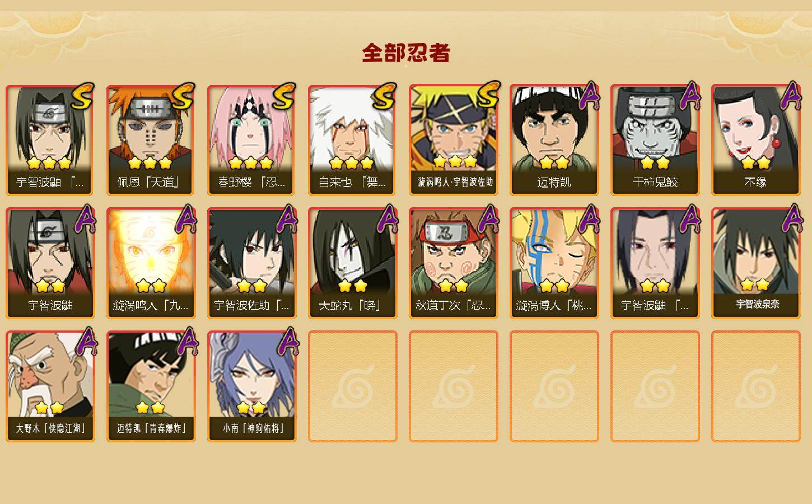Select the 漩涡鸣人·宇智波佐助 card
Image resolution: width=812 pixels, height=504 pixels.
[453, 140]
